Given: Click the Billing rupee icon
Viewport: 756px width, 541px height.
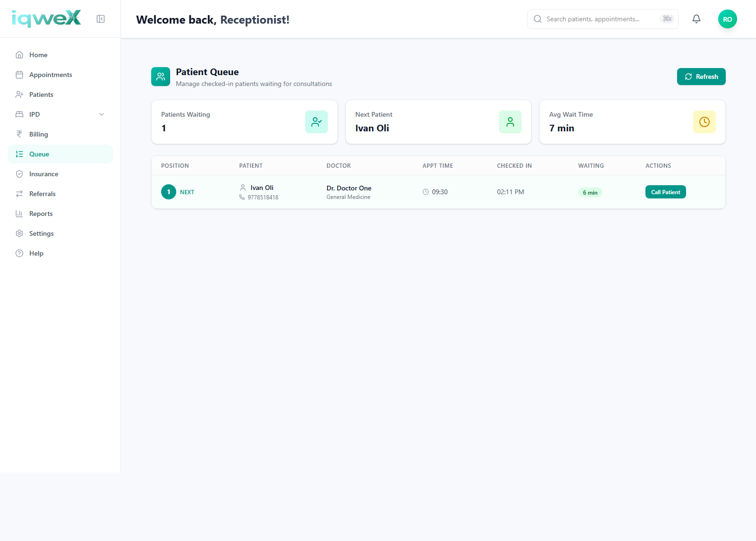Looking at the screenshot, I should pyautogui.click(x=19, y=134).
